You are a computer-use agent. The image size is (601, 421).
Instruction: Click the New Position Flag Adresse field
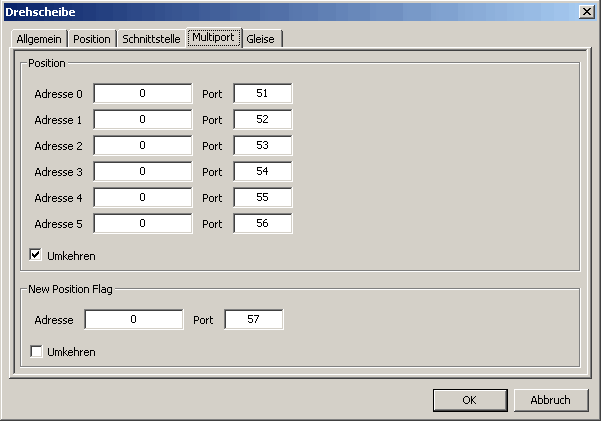[x=133, y=319]
